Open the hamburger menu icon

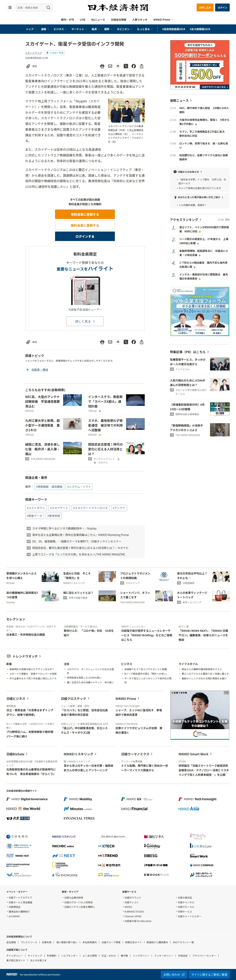pyautogui.click(x=10, y=8)
